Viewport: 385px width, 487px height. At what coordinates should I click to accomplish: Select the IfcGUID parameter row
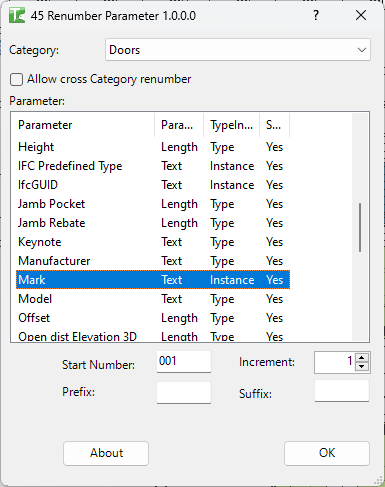153,185
